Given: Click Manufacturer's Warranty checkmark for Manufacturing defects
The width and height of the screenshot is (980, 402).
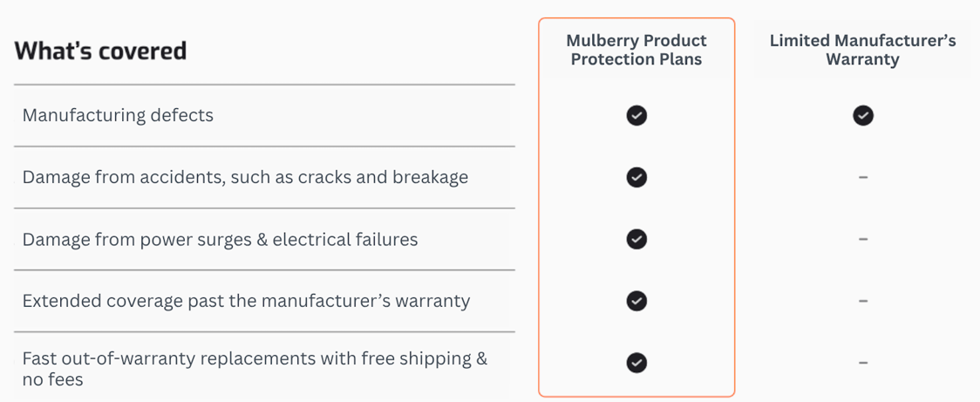Looking at the screenshot, I should 863,115.
